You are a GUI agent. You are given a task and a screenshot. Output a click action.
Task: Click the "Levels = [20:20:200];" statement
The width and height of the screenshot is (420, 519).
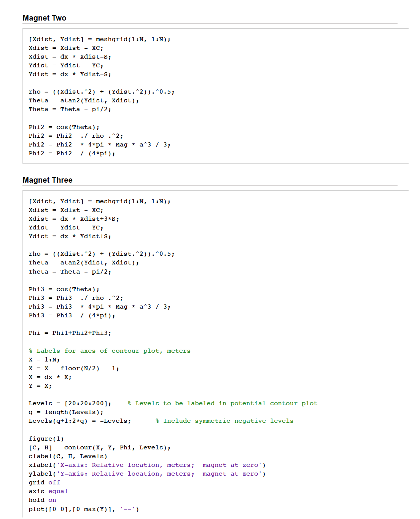(x=70, y=403)
